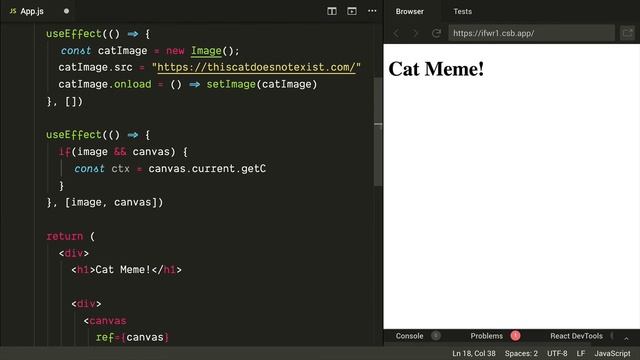Viewport: 640px width, 360px height.
Task: Change language mode JavaScript
Action: [612, 353]
